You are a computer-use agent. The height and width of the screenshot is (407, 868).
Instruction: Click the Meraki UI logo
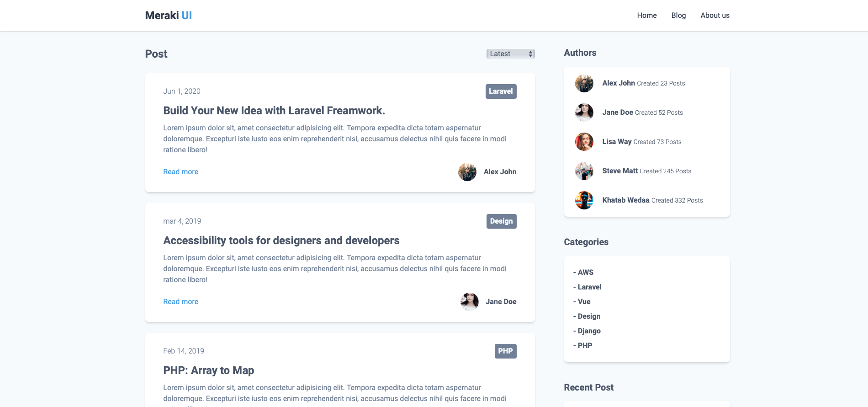click(x=168, y=16)
